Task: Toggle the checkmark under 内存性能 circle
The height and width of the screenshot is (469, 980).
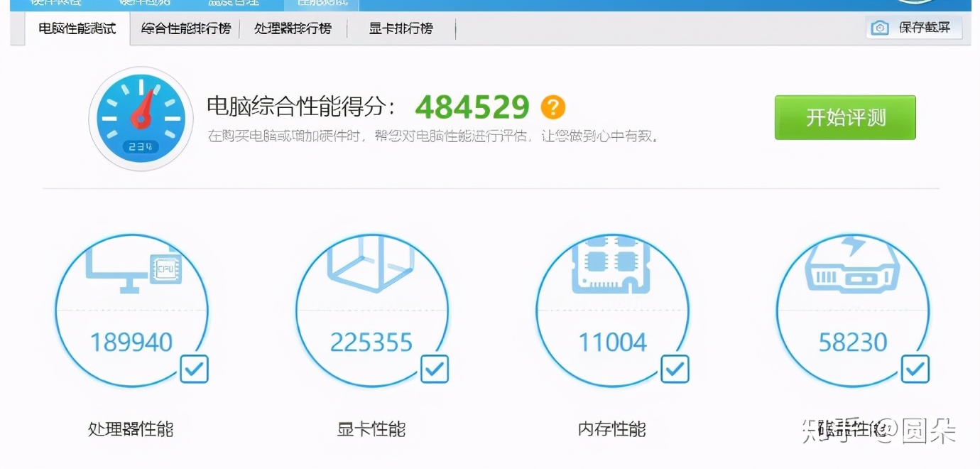Action: point(674,369)
